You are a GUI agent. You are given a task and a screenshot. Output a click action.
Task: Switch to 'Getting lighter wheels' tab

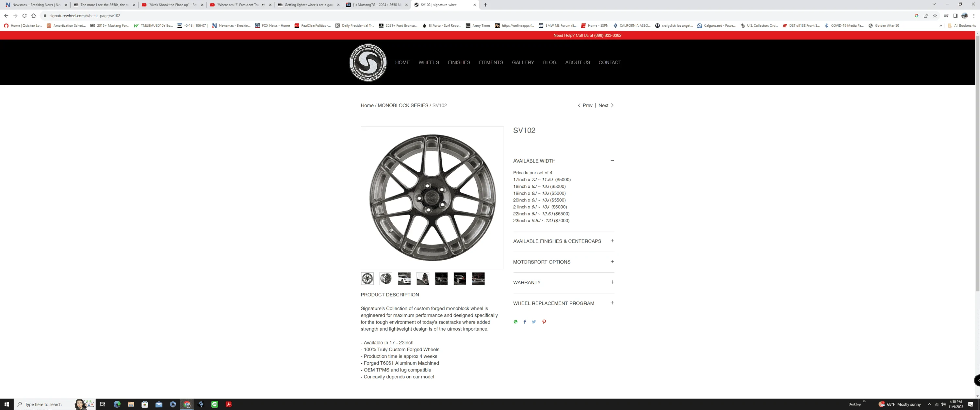(x=308, y=5)
